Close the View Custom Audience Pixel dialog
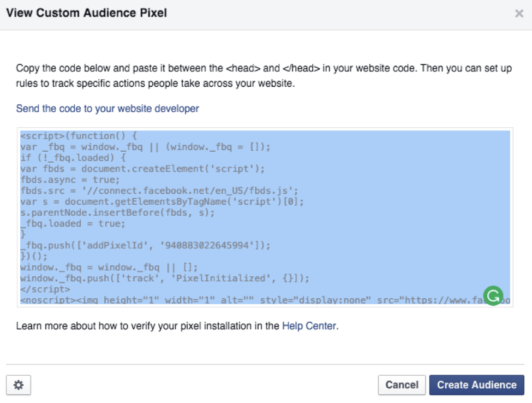This screenshot has width=532, height=403. [519, 14]
